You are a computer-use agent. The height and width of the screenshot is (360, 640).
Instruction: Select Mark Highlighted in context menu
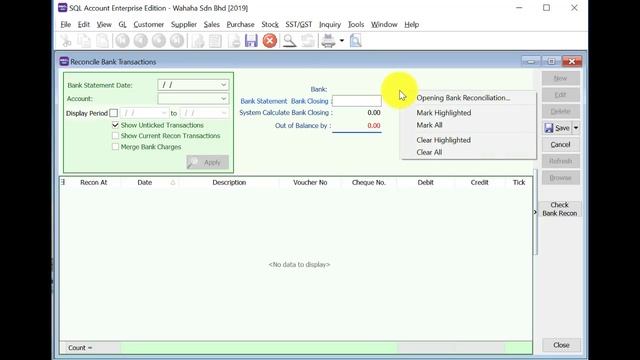click(x=469, y=113)
